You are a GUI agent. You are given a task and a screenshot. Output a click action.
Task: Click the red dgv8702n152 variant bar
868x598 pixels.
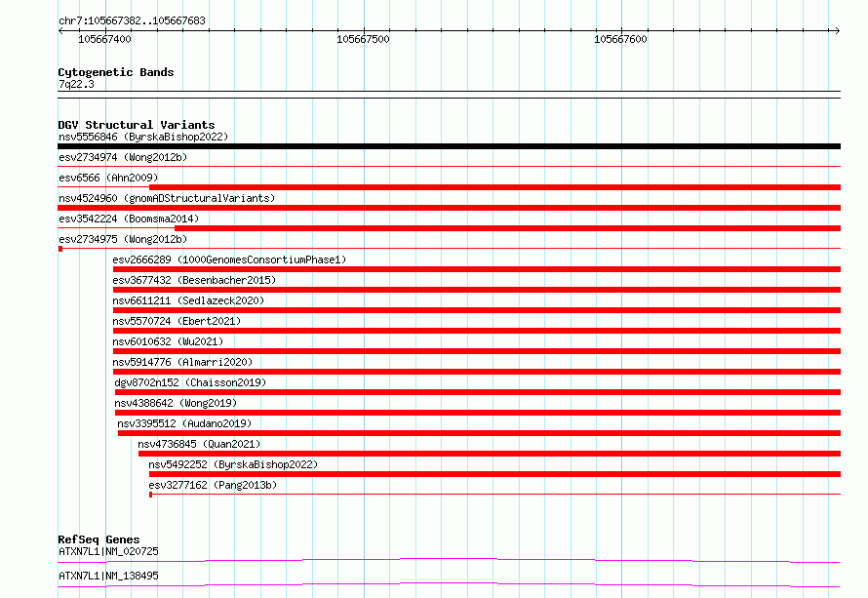tap(478, 392)
